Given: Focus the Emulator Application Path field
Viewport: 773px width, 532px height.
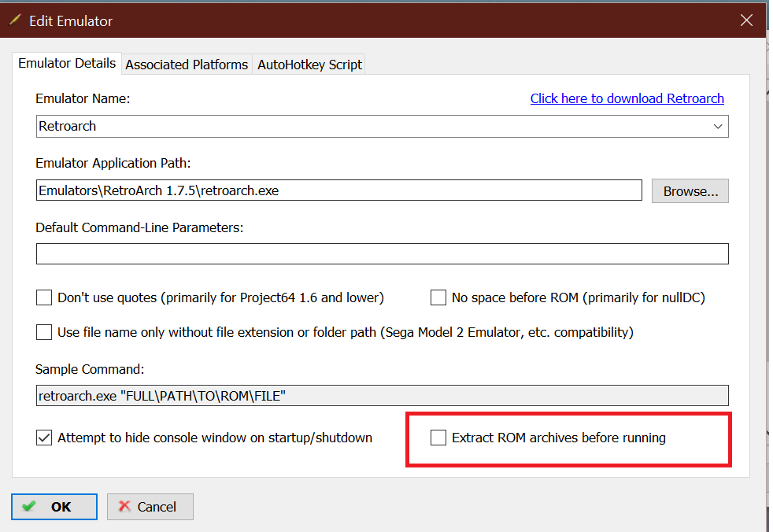Looking at the screenshot, I should 338,190.
